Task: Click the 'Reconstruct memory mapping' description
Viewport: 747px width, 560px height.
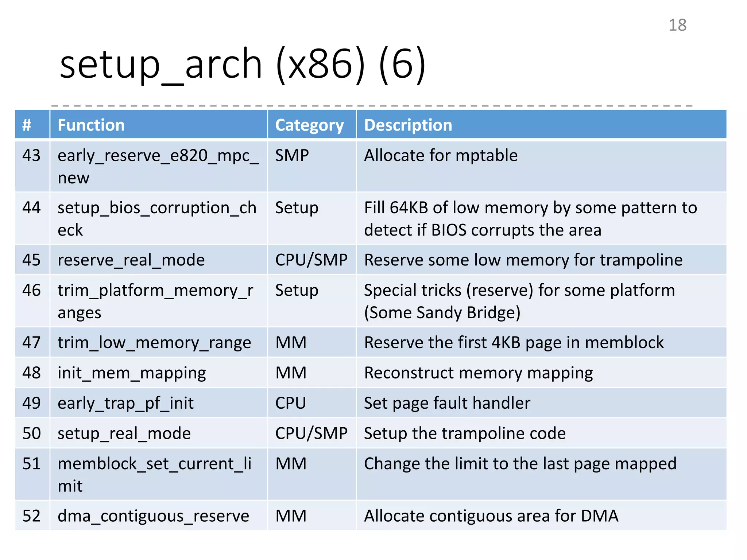Action: click(x=478, y=373)
